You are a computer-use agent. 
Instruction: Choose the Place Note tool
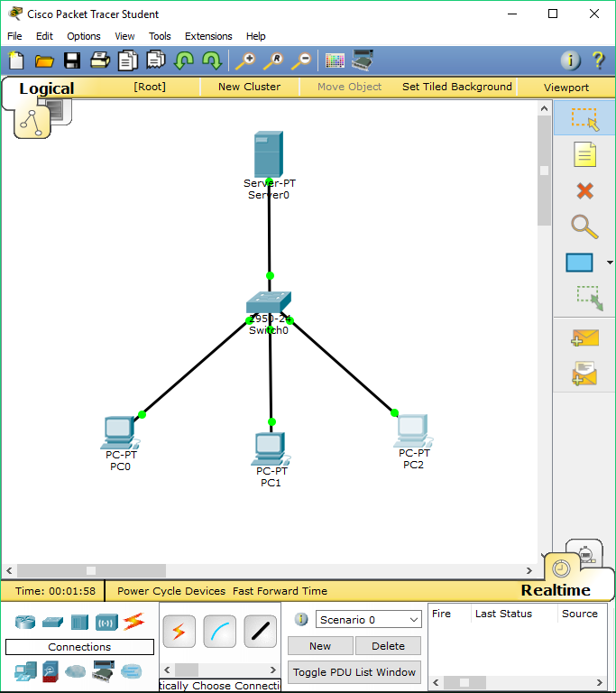[584, 154]
